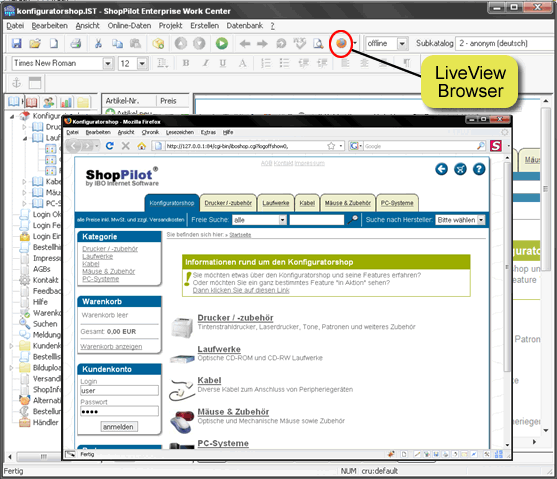Viewport: 557px width, 479px height.
Task: Toggle Underline formatting
Action: point(223,63)
